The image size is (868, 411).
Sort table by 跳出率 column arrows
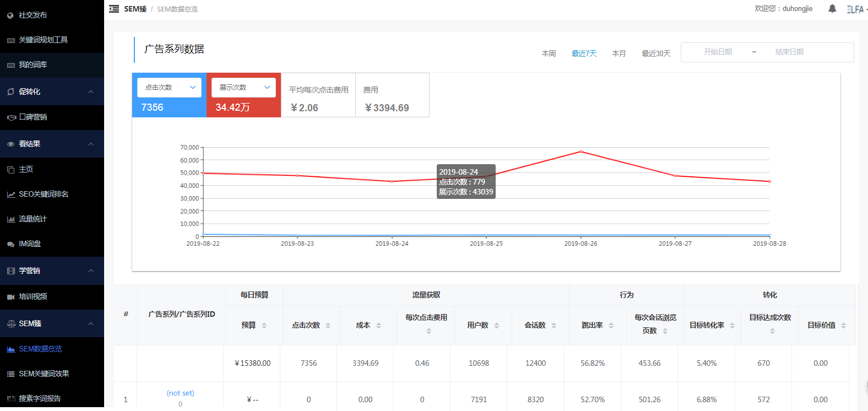click(611, 326)
